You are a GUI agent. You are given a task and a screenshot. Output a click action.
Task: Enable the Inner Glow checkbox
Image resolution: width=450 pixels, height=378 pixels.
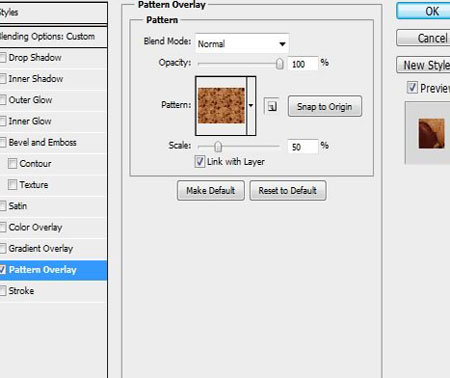(x=3, y=121)
